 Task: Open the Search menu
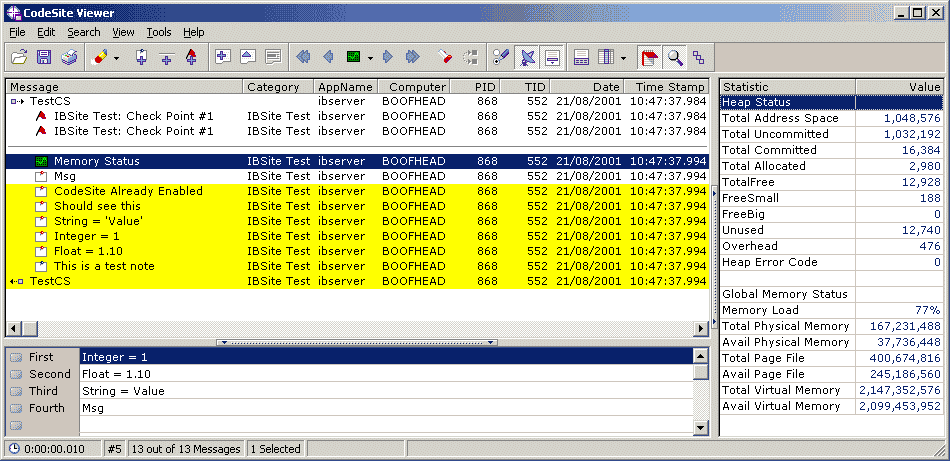(83, 32)
